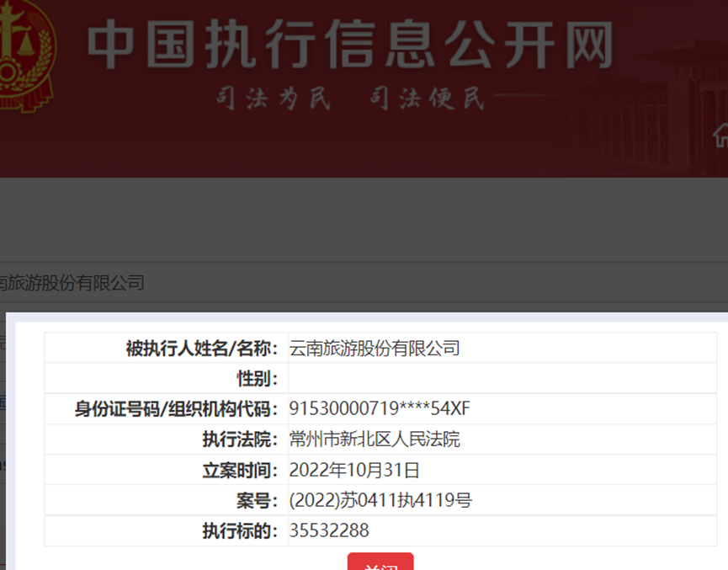Click the red close button below the table
This screenshot has width=728, height=570.
tap(380, 562)
